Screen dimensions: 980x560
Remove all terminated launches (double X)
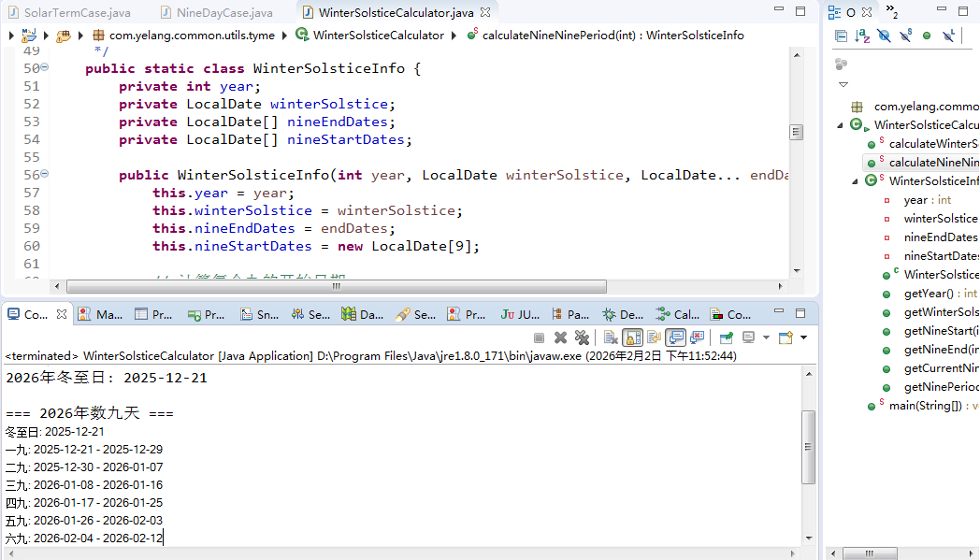pyautogui.click(x=582, y=338)
